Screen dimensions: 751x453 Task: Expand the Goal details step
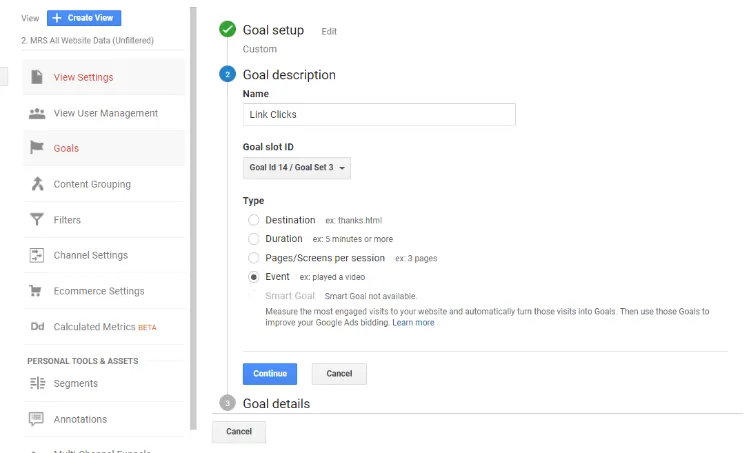point(276,404)
